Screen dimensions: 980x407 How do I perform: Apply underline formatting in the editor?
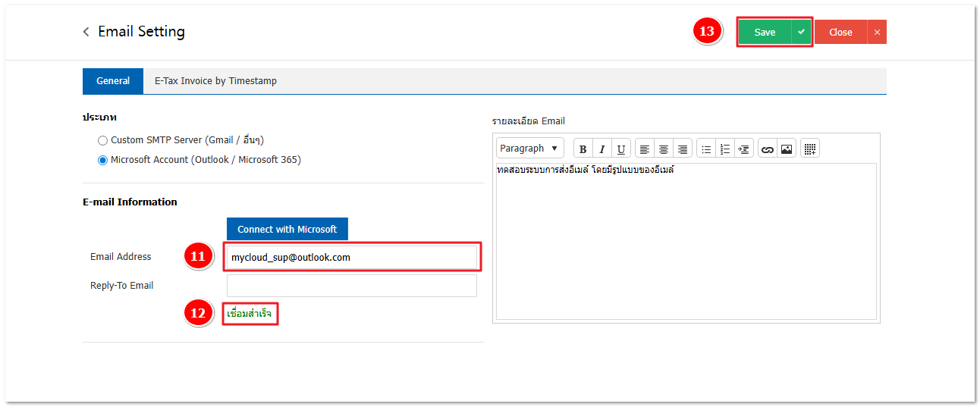pyautogui.click(x=621, y=149)
